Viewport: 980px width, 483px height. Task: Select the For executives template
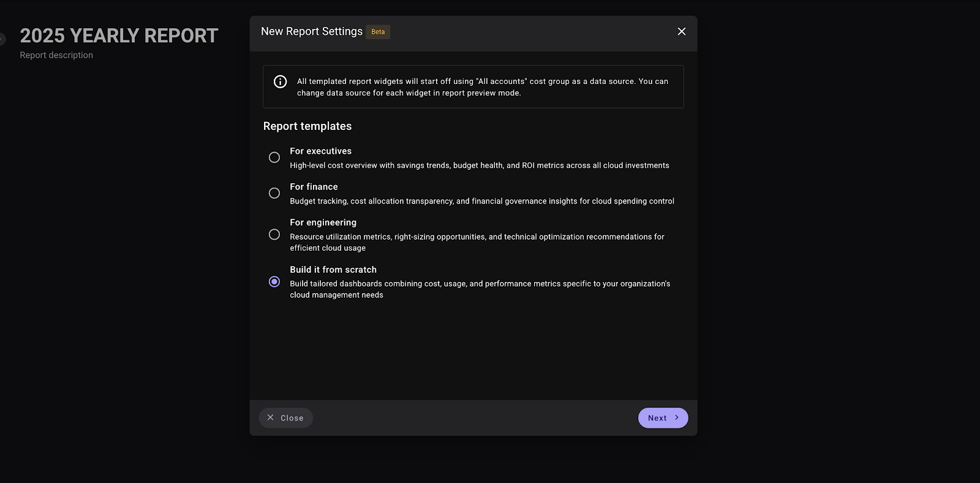coord(274,157)
